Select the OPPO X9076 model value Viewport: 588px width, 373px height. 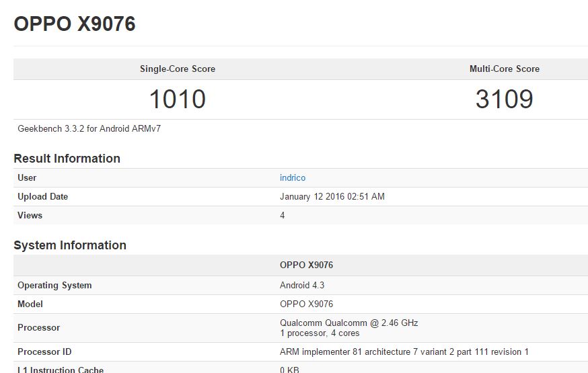(306, 304)
